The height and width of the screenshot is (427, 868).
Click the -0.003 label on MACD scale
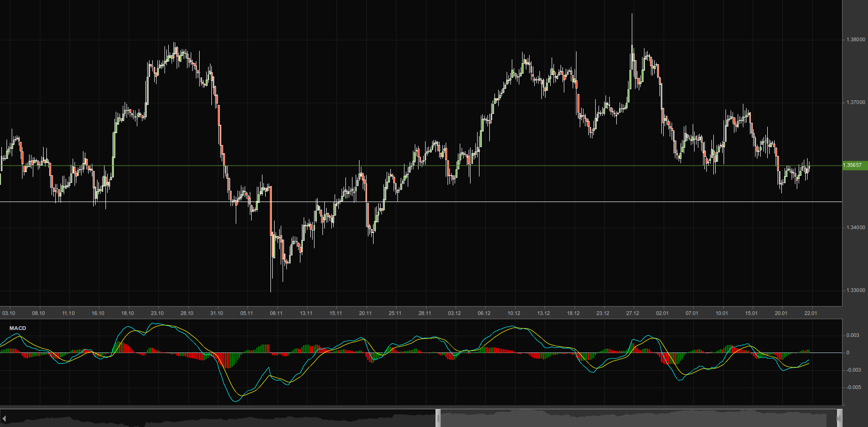(853, 370)
